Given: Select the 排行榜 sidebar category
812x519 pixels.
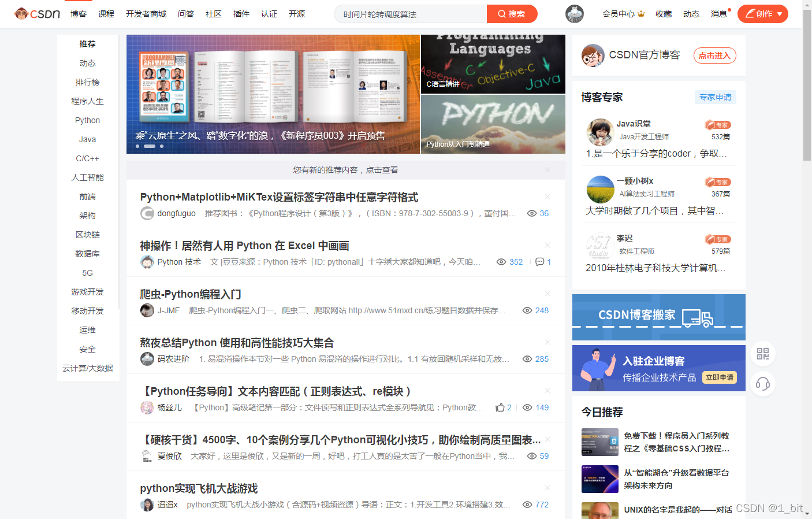Looking at the screenshot, I should (x=88, y=82).
